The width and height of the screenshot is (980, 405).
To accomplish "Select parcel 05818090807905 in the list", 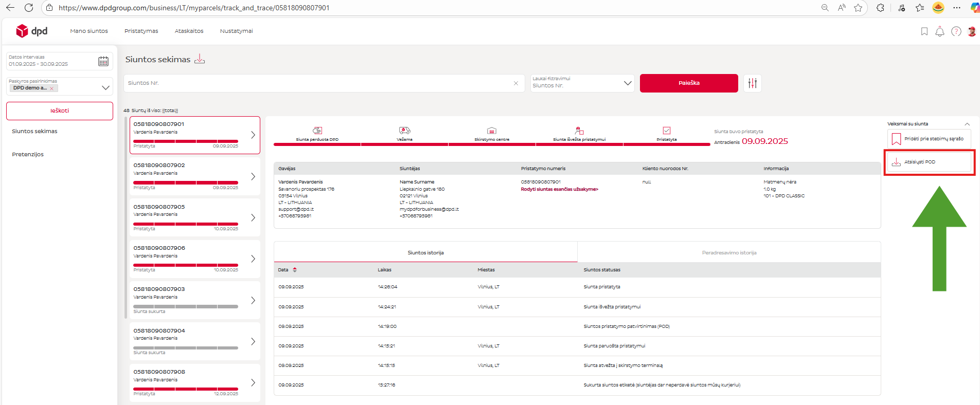I will point(194,217).
